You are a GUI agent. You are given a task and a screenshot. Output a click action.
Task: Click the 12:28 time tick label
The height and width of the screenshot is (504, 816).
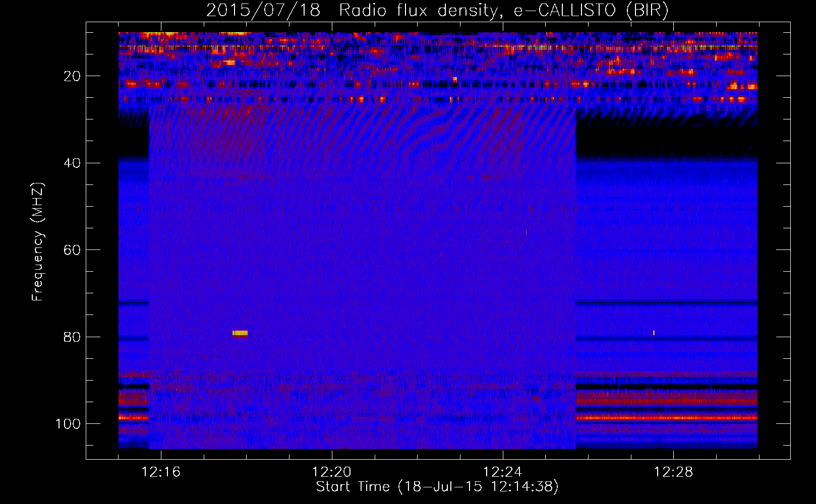point(674,472)
